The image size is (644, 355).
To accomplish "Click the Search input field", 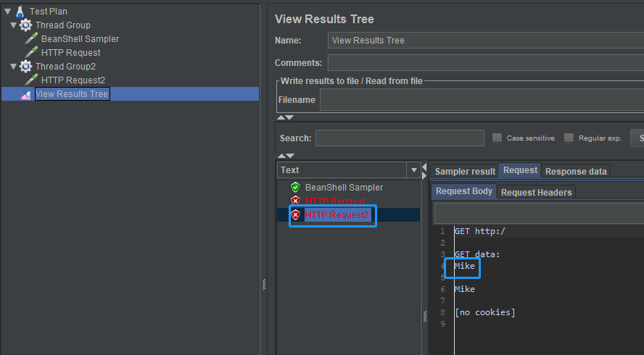I will pyautogui.click(x=400, y=138).
